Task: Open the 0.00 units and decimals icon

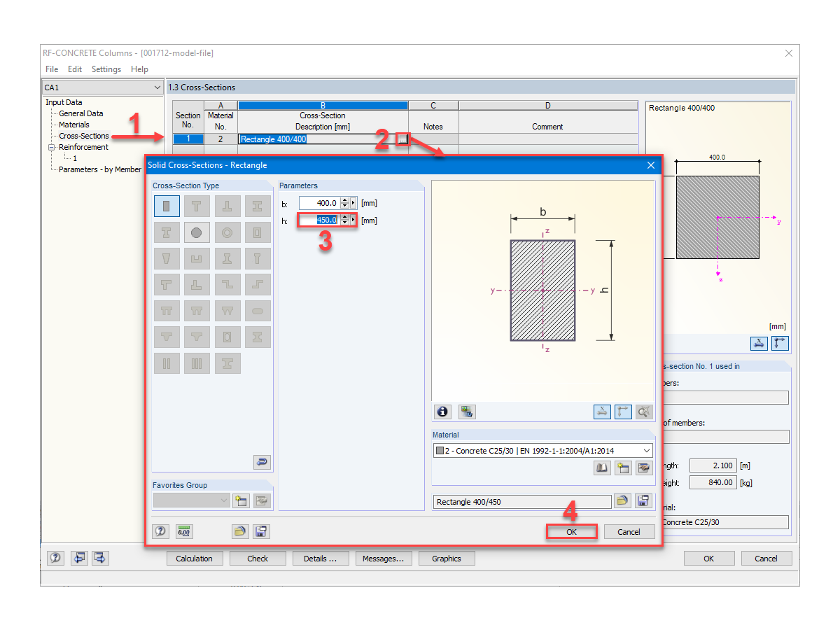Action: (x=185, y=531)
